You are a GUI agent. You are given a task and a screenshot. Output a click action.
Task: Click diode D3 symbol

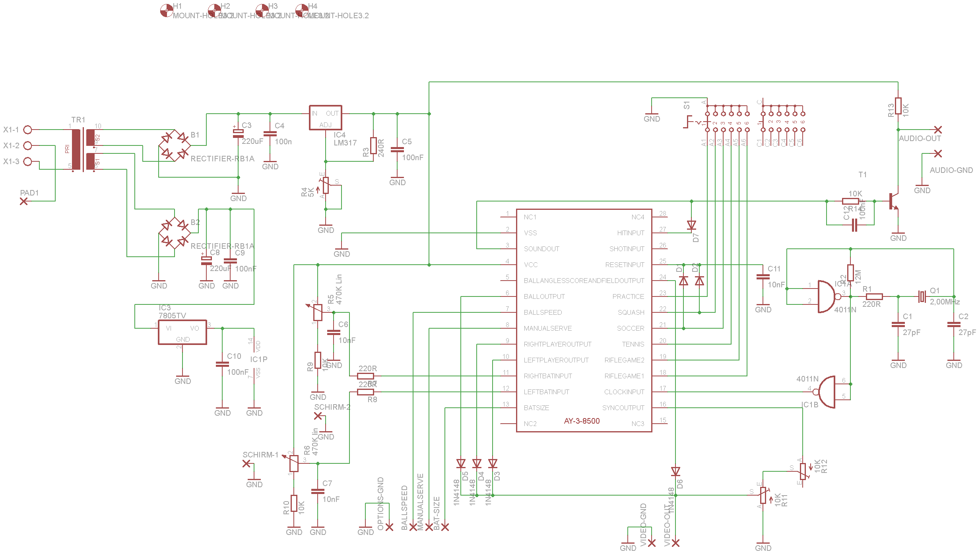point(493,464)
